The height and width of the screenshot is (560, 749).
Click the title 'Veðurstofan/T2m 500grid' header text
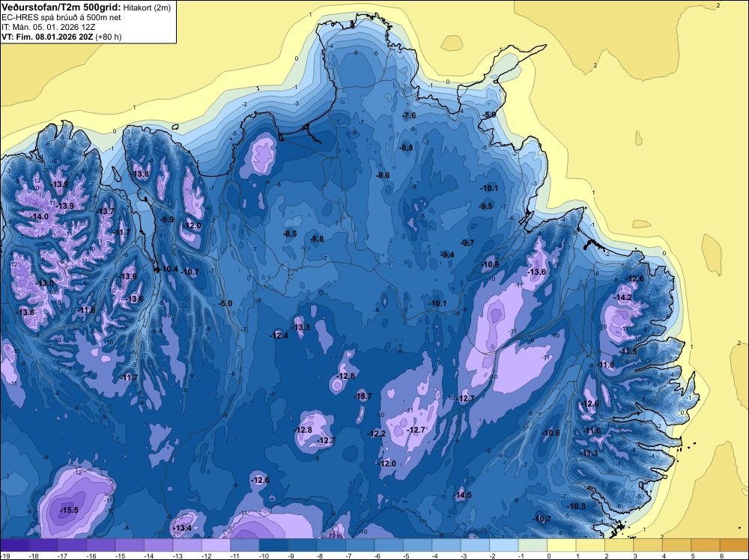point(61,7)
